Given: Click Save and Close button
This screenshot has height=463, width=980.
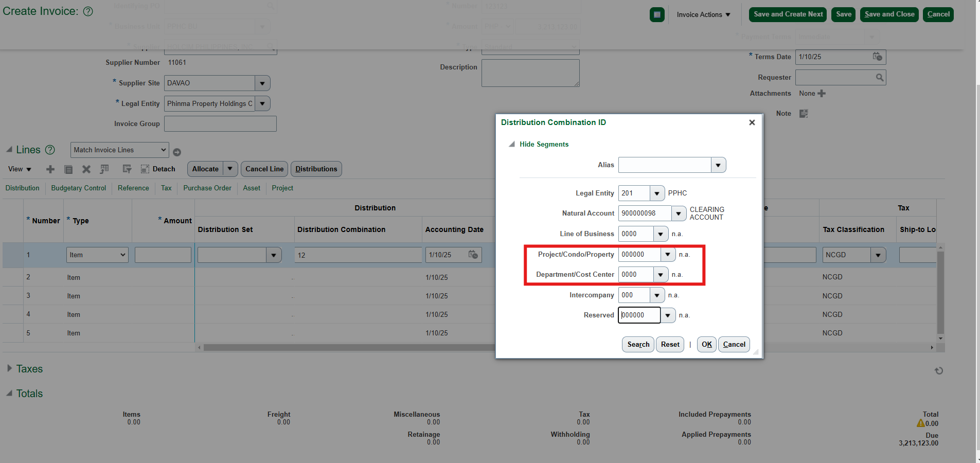Looking at the screenshot, I should [x=889, y=14].
